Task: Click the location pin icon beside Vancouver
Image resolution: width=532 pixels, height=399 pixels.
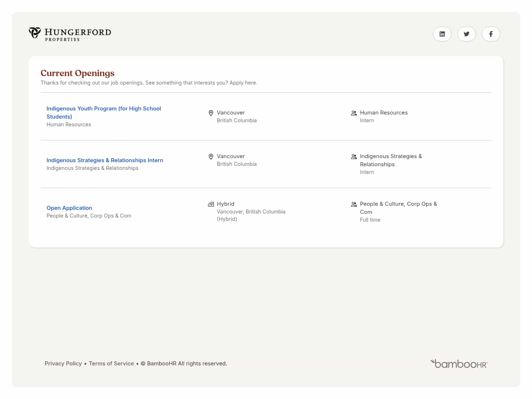Action: (x=211, y=113)
